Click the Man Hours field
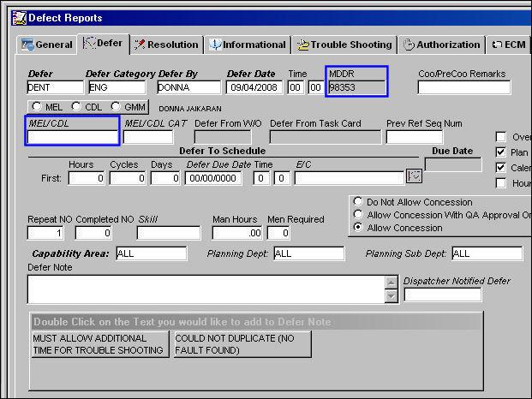The image size is (532, 399). coord(237,233)
